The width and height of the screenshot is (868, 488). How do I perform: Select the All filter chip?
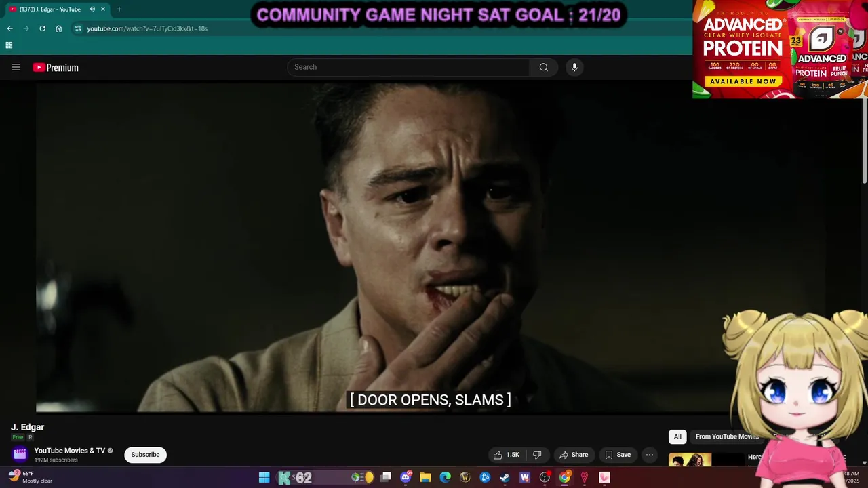677,437
